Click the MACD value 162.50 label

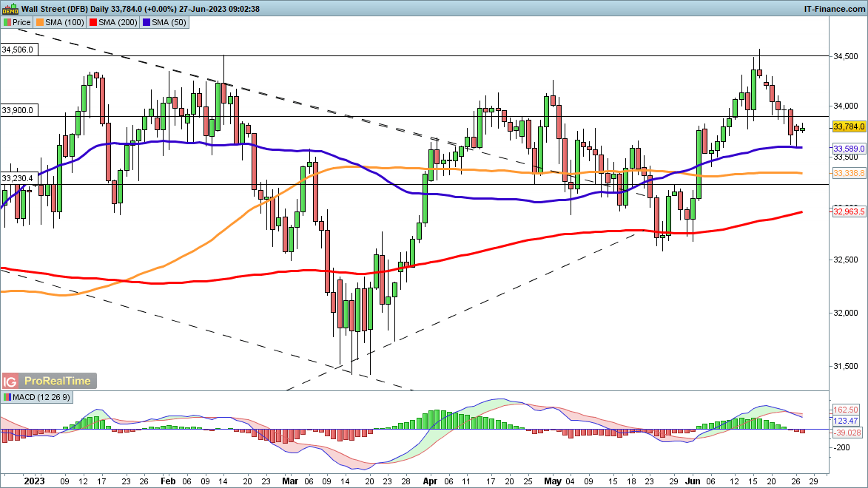[846, 410]
